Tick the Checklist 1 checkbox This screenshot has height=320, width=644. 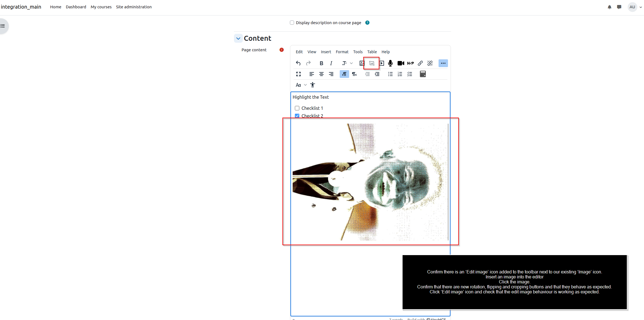click(x=297, y=108)
